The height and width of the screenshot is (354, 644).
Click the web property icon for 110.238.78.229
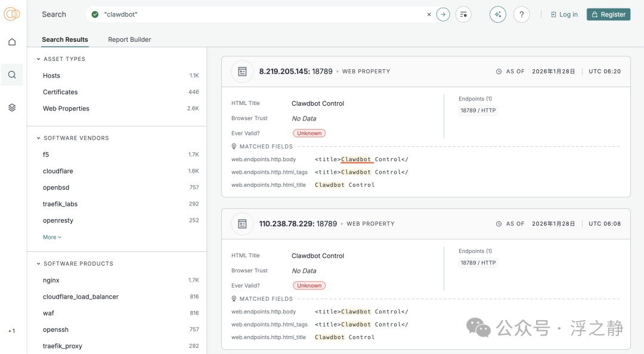(x=242, y=224)
